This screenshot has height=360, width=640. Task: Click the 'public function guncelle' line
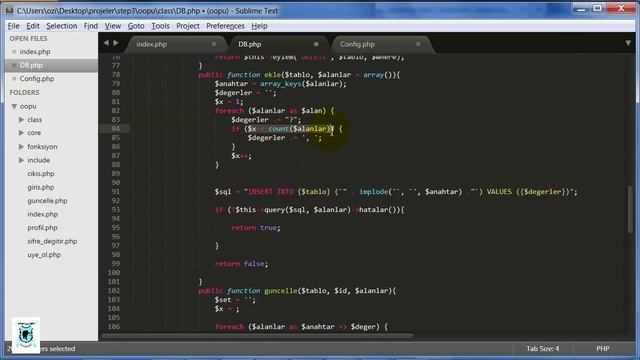coord(297,291)
